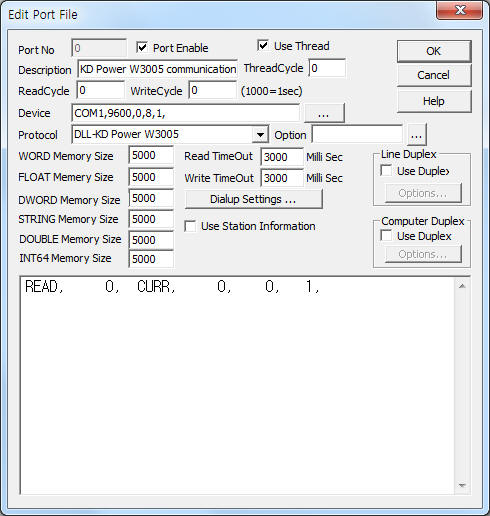
Task: Toggle the Port Enable checkbox
Action: [142, 47]
